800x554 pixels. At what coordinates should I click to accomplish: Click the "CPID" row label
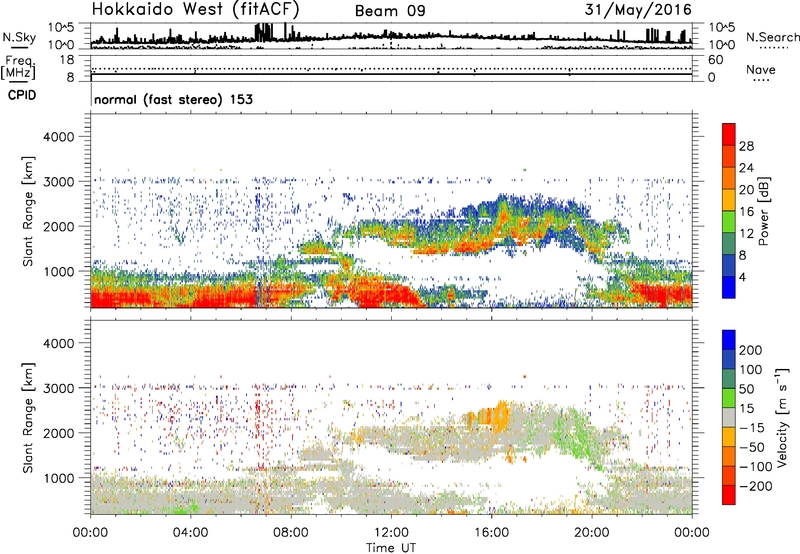point(22,95)
